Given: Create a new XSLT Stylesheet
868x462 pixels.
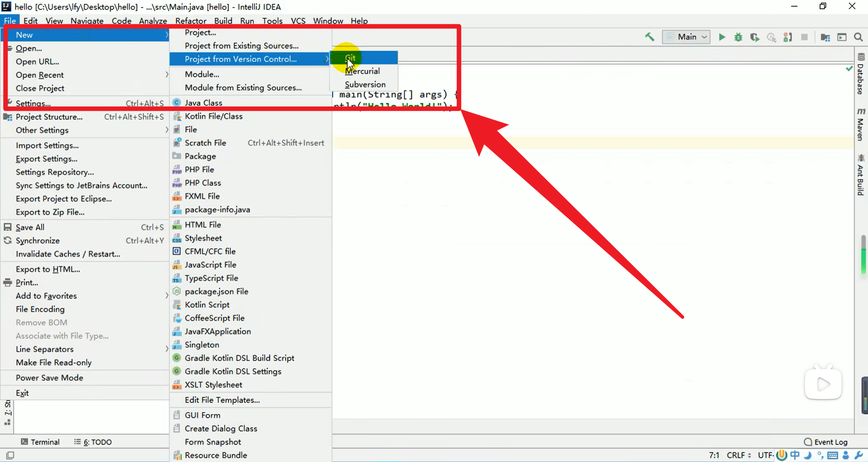Looking at the screenshot, I should [x=250, y=385].
